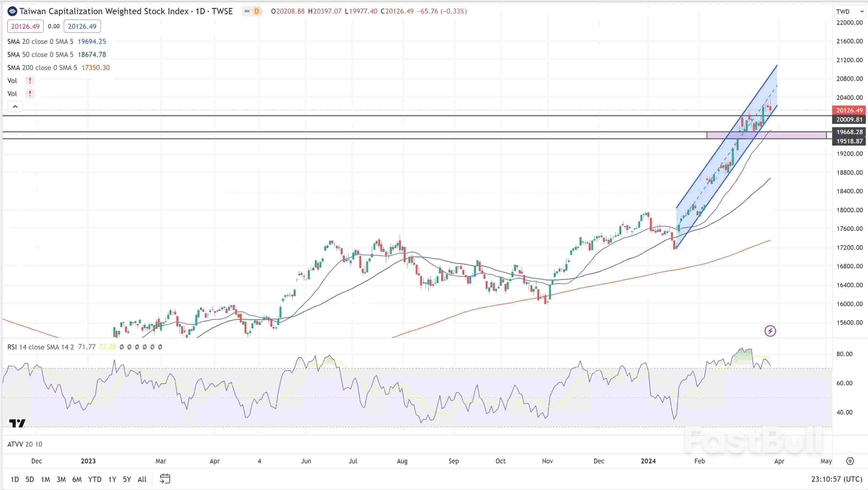Click the second Vol warning exclamation icon

coord(30,94)
